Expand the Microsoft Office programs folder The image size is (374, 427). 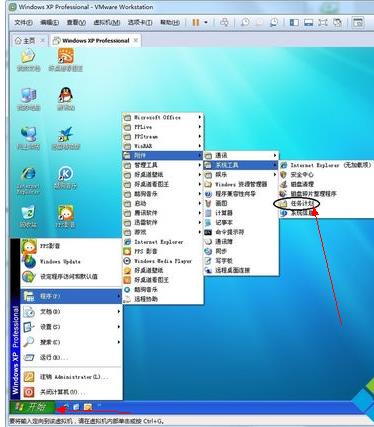click(x=163, y=117)
